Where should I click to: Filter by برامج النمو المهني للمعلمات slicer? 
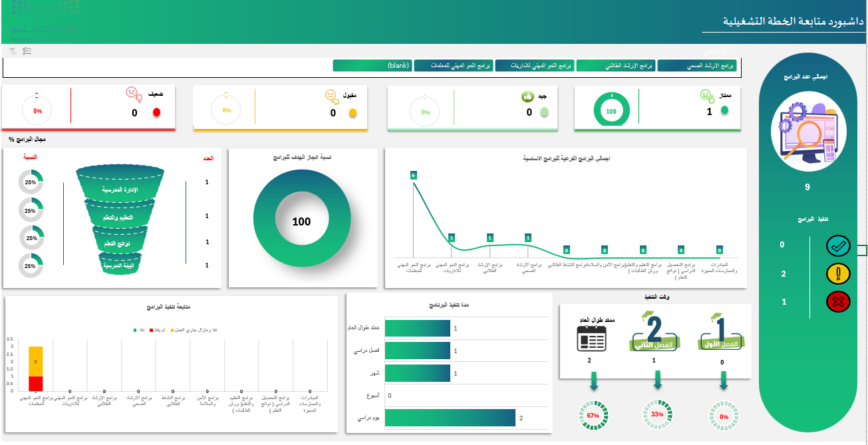[x=453, y=66]
